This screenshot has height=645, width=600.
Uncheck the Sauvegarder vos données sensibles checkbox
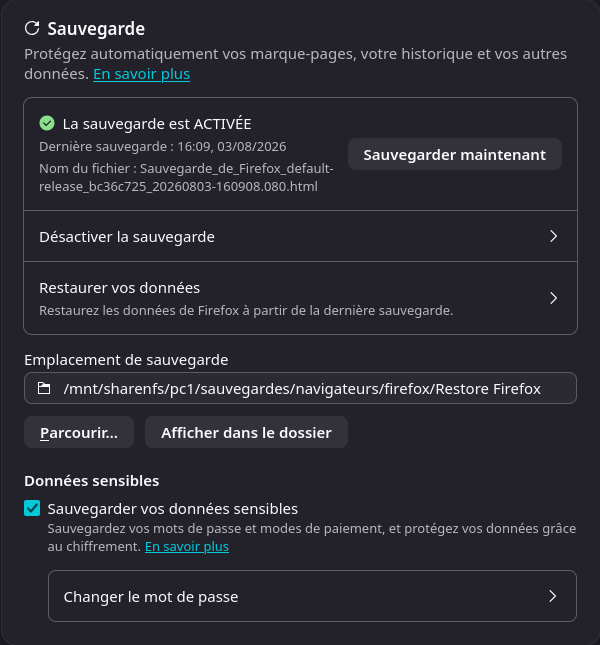(32, 508)
